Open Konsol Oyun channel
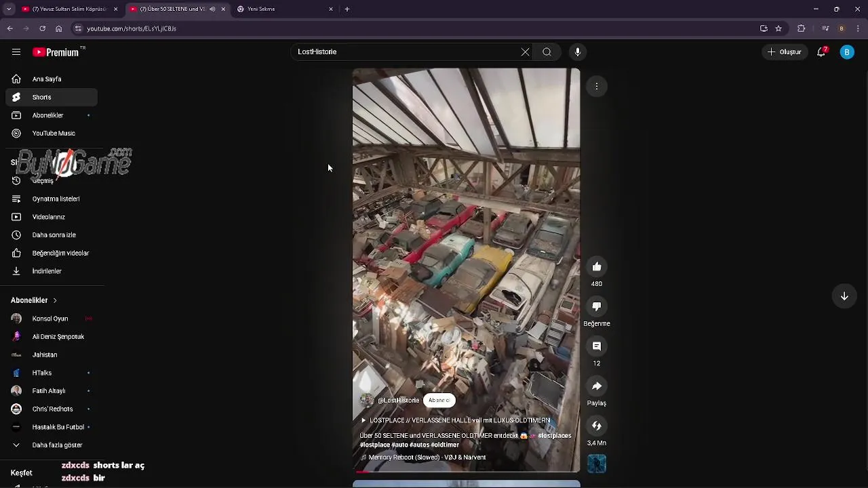Viewport: 868px width, 488px height. pos(52,319)
